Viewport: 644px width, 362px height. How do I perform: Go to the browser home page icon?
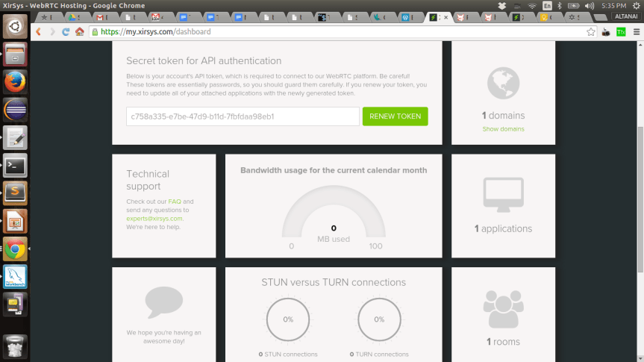tap(80, 32)
